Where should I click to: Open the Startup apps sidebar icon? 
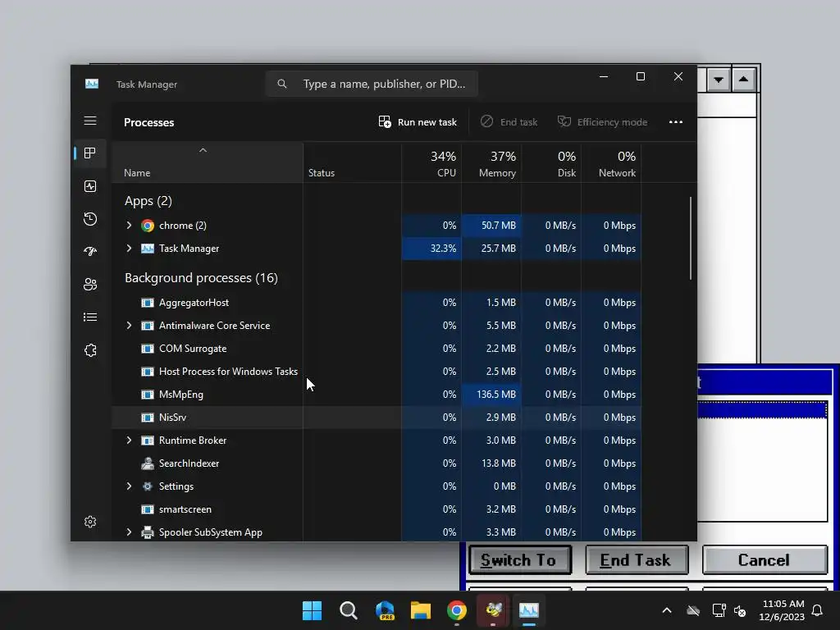click(90, 251)
